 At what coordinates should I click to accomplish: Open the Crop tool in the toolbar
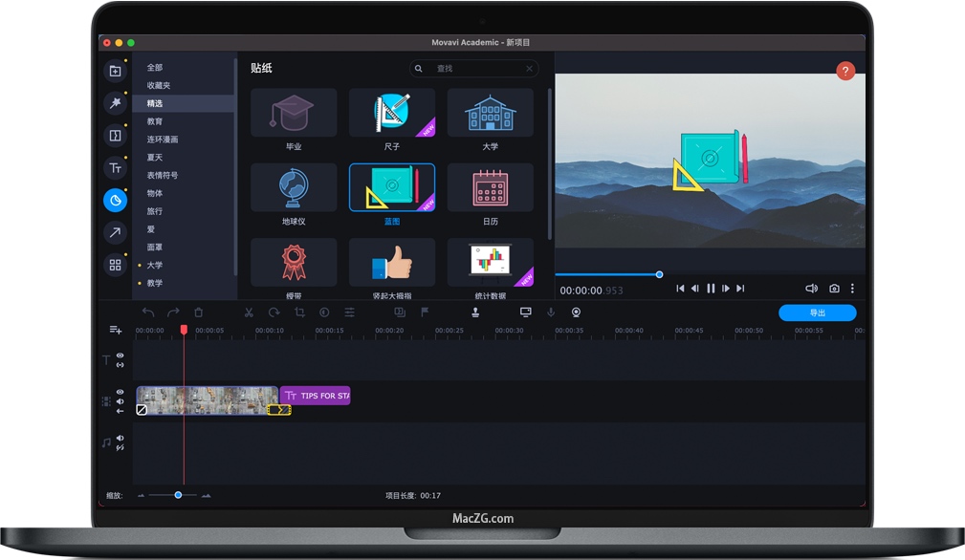point(297,312)
